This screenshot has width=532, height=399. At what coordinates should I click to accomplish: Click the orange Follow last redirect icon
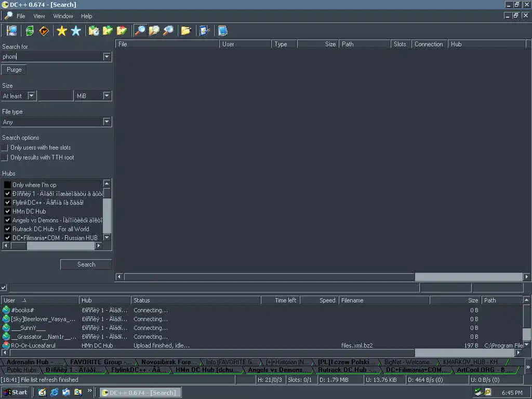[44, 31]
